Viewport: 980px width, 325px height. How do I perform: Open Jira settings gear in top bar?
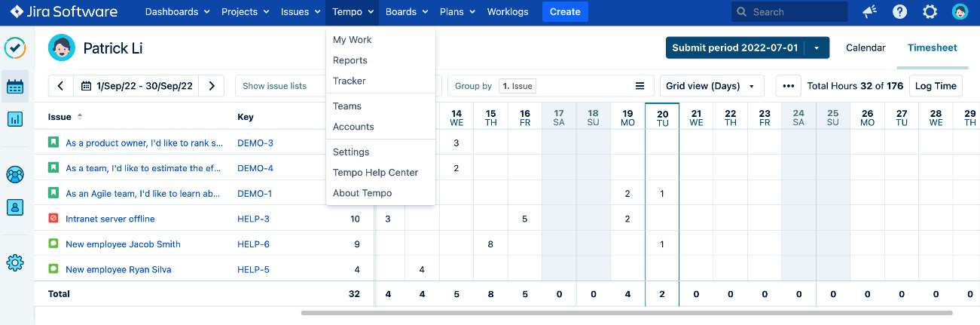[x=930, y=12]
